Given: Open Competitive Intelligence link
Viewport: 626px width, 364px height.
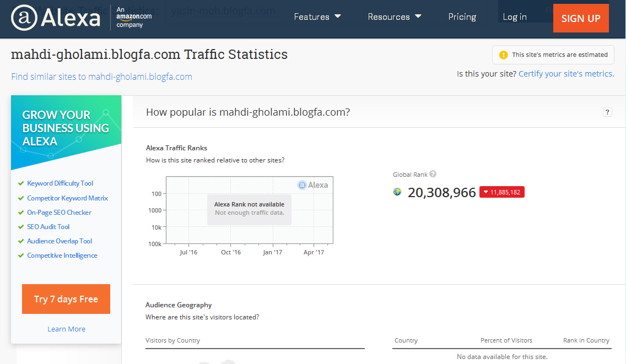Looking at the screenshot, I should click(x=62, y=256).
